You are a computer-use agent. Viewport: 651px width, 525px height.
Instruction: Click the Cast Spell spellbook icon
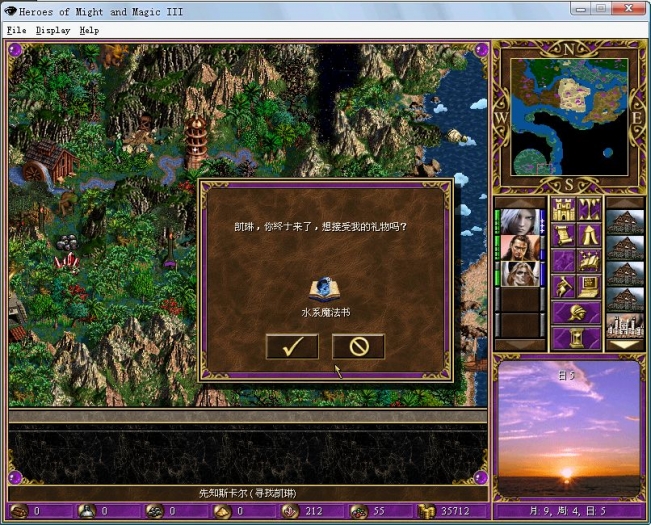coord(588,263)
